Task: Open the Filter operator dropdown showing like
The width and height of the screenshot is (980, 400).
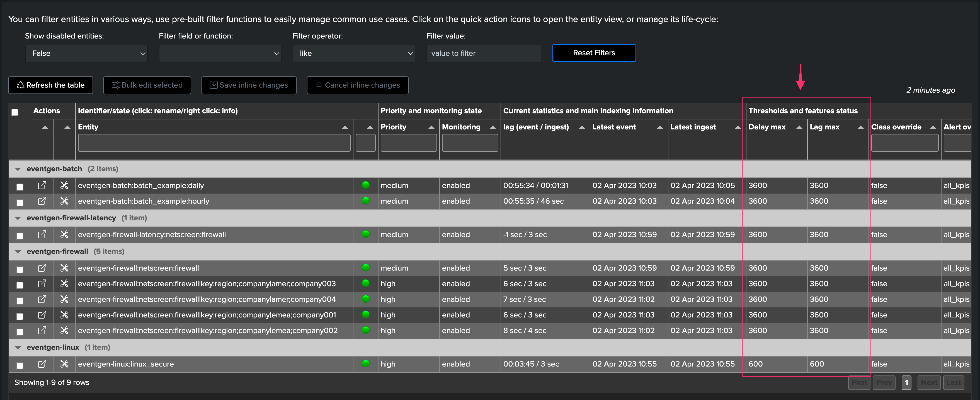Action: click(354, 53)
